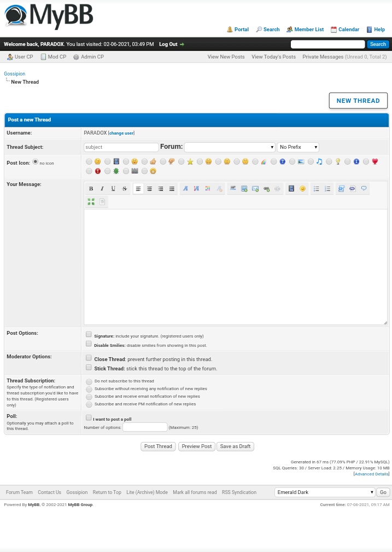Click the Post Thread button
Screen dimensions: 392x552
pyautogui.click(x=158, y=446)
